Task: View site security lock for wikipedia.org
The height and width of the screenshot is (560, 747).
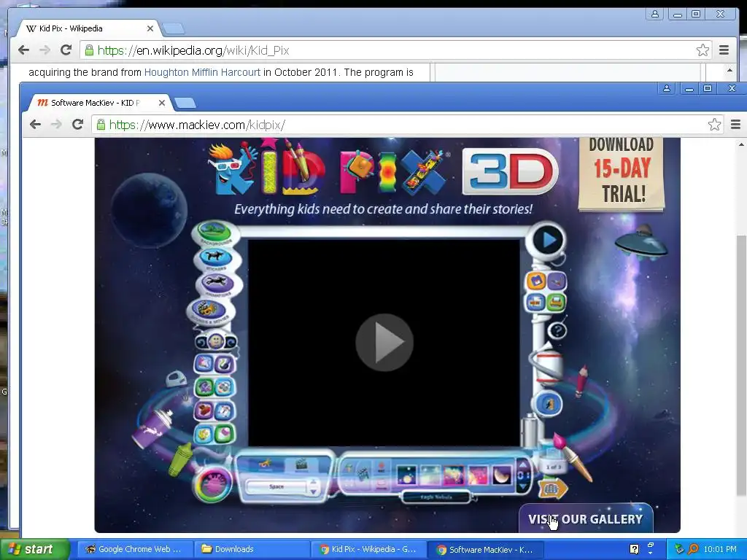Action: click(89, 50)
